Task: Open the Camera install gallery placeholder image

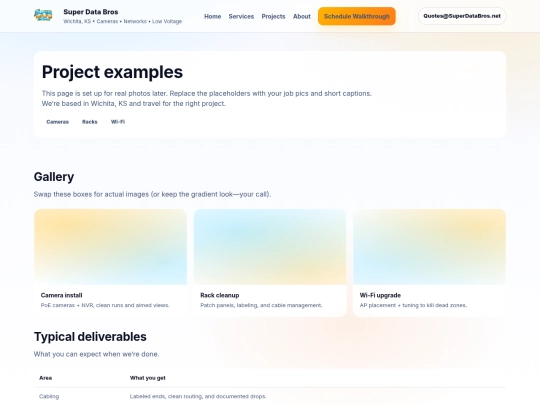Action: pos(111,247)
